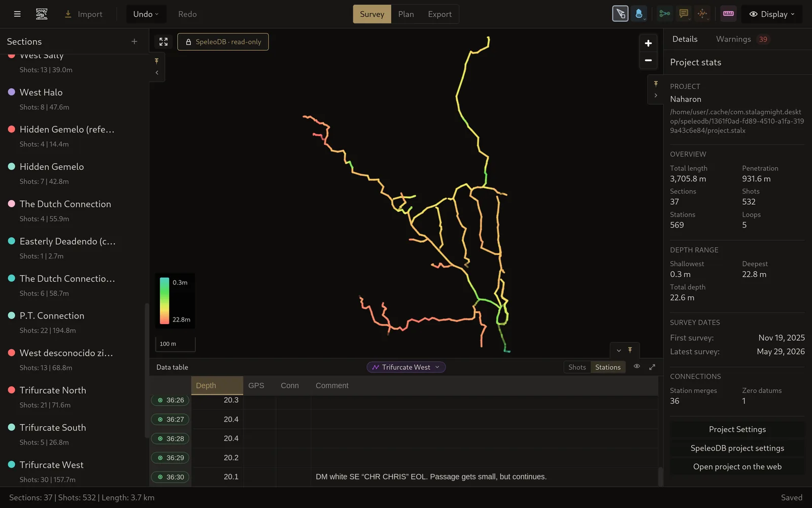Select the Trifurcate North section

[73, 397]
